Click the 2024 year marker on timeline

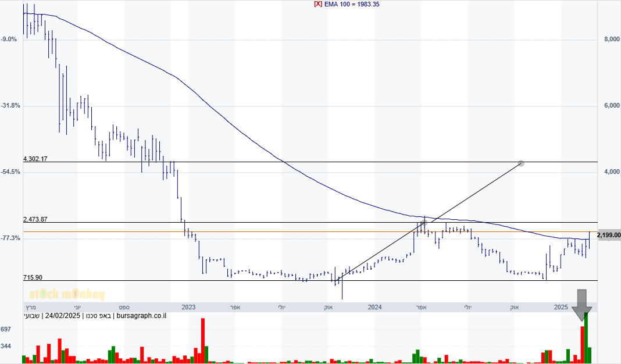tap(374, 307)
